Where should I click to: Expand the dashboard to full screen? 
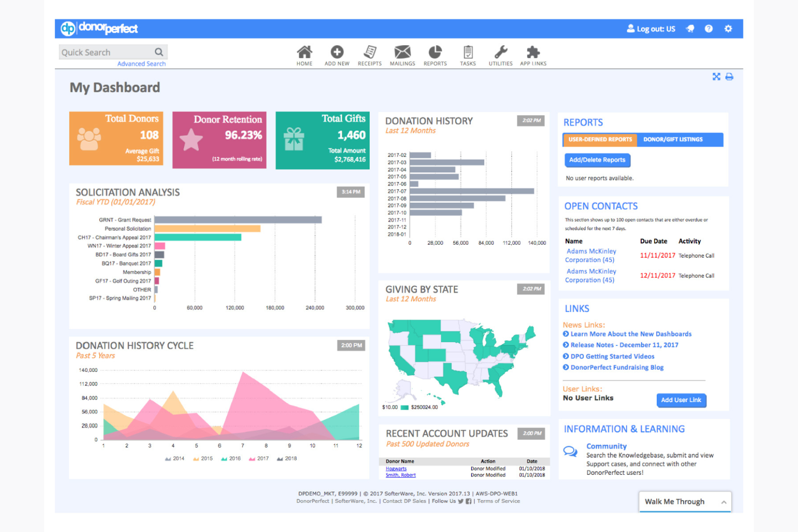(x=716, y=77)
